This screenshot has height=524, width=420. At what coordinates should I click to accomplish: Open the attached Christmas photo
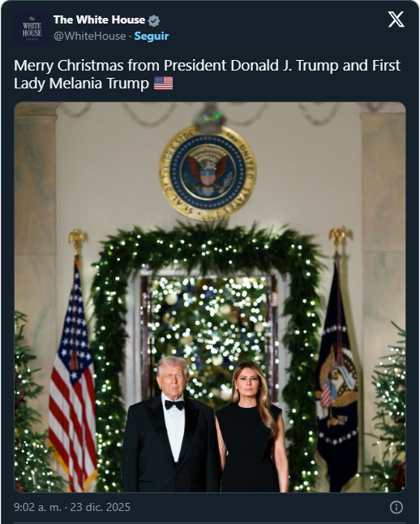tap(210, 297)
